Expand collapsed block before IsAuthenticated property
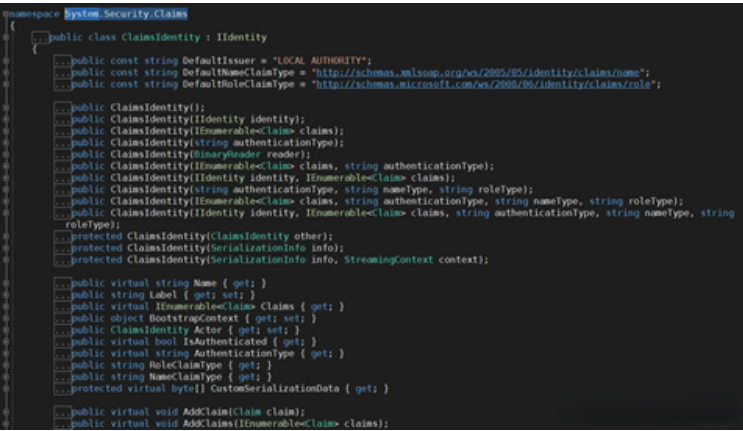This screenshot has width=743, height=431. coord(62,340)
